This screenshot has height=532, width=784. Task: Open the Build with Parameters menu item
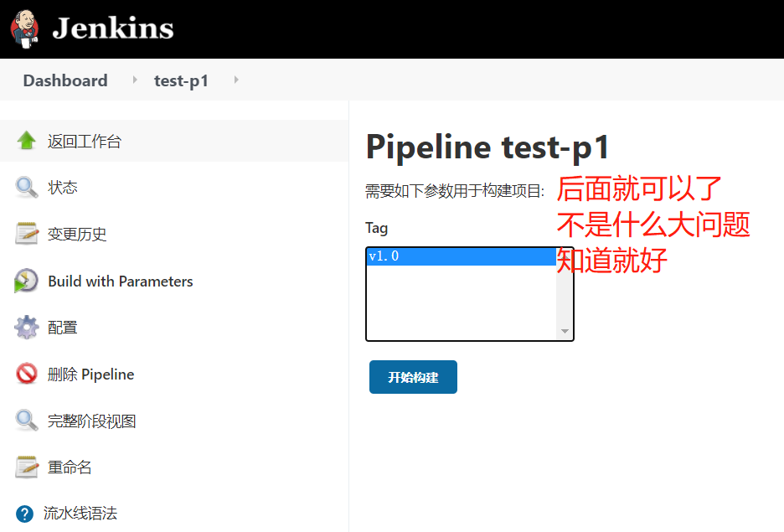coord(121,281)
